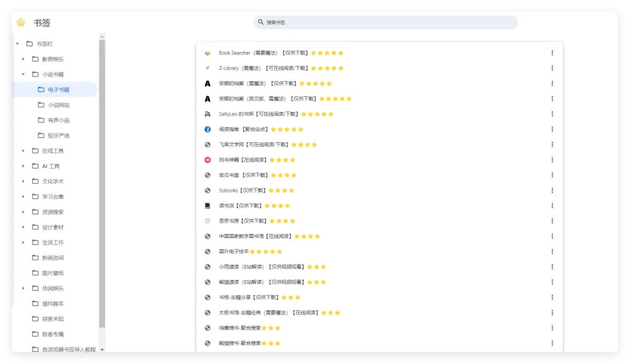
Task: Expand the 在线工具 folder arrow
Action: 23,150
